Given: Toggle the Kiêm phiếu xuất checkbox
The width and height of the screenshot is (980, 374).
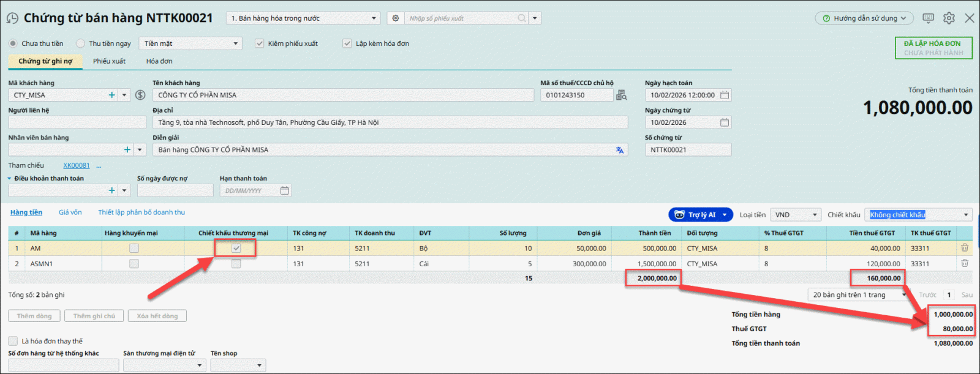Looking at the screenshot, I should tap(260, 43).
